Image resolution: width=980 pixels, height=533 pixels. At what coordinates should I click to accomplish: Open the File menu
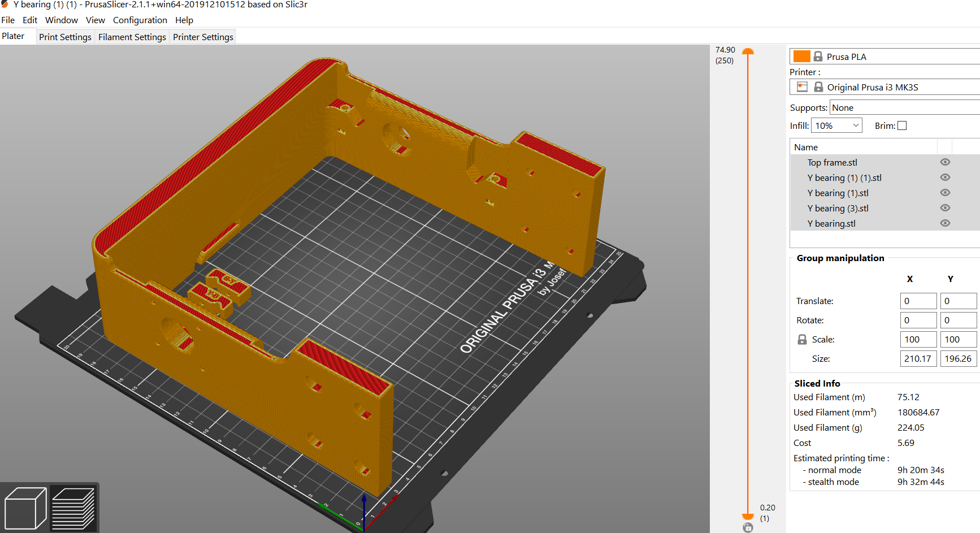point(8,20)
